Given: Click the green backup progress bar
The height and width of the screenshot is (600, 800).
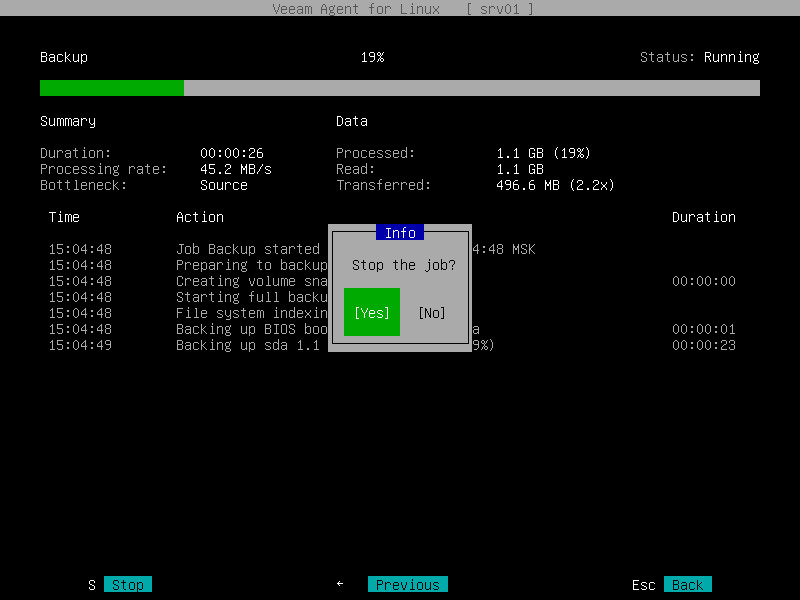Looking at the screenshot, I should (x=110, y=88).
